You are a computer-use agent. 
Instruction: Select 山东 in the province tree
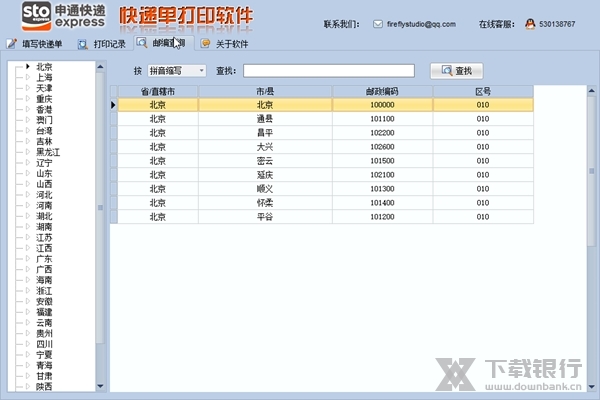[44, 173]
